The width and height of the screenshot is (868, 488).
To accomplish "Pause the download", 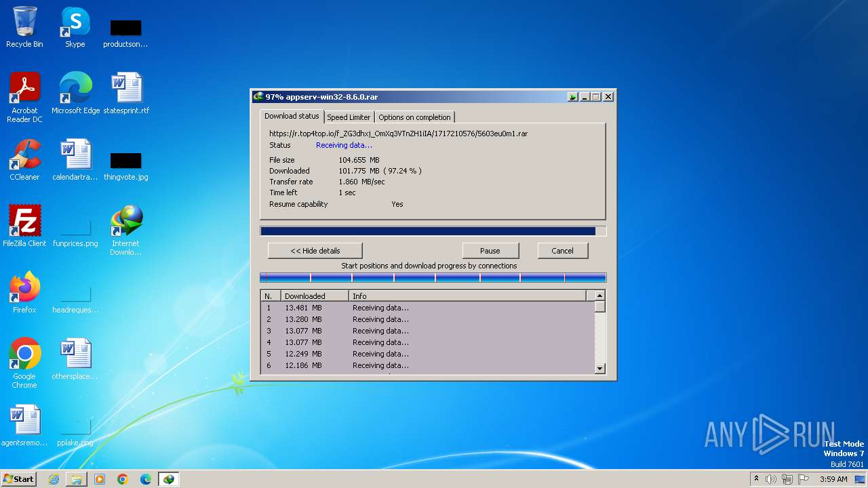I will tap(490, 251).
